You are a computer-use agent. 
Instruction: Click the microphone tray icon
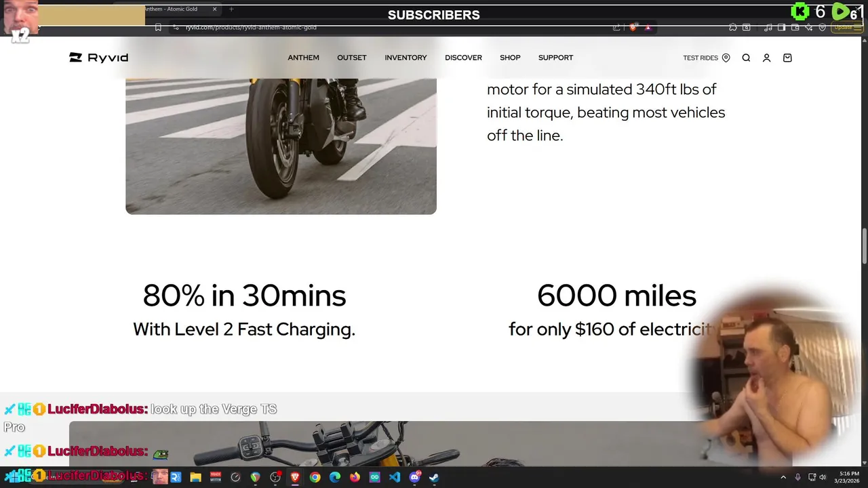click(x=797, y=477)
